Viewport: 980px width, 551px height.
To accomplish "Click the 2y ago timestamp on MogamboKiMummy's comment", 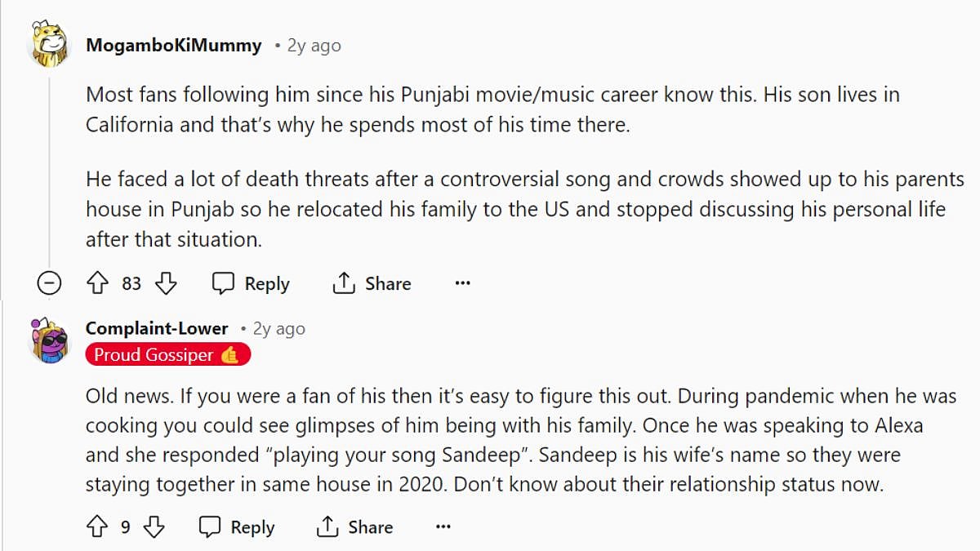I will pos(314,46).
